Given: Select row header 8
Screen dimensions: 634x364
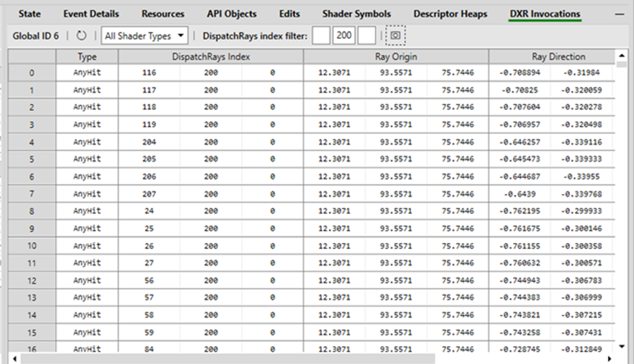Looking at the screenshot, I should click(x=32, y=211).
